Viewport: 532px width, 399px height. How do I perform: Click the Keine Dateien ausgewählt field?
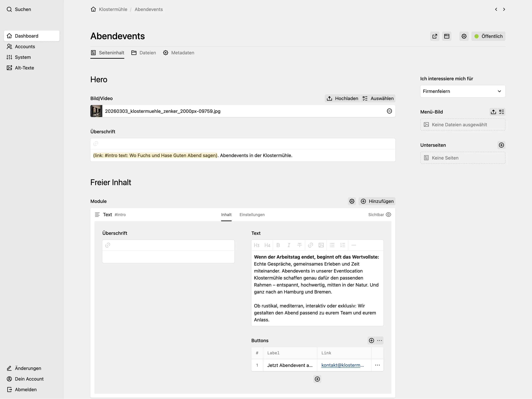tap(463, 125)
